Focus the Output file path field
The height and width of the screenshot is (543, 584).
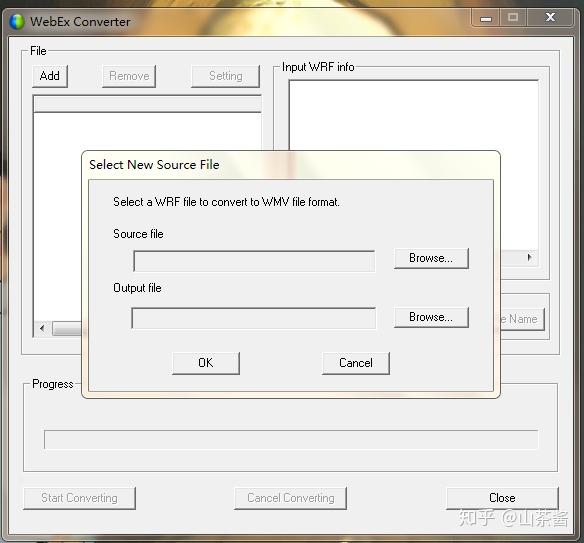coord(254,318)
